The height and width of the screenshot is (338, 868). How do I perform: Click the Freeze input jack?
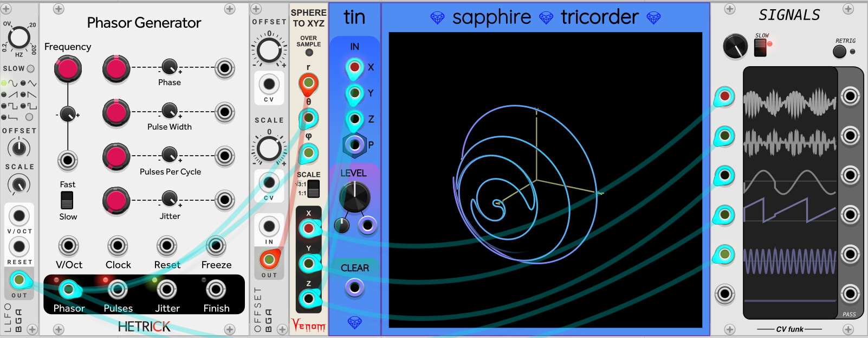click(x=216, y=246)
